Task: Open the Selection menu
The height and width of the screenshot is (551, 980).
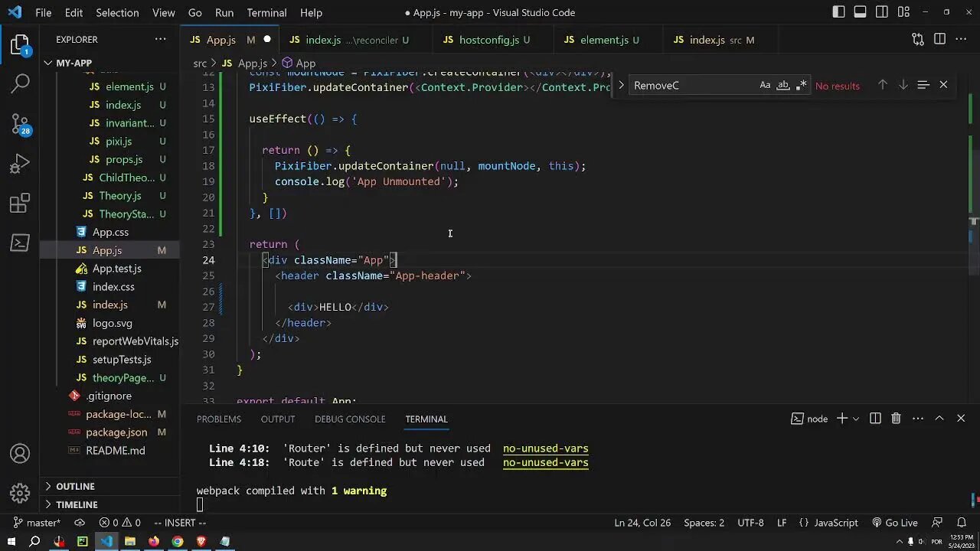Action: pyautogui.click(x=117, y=12)
